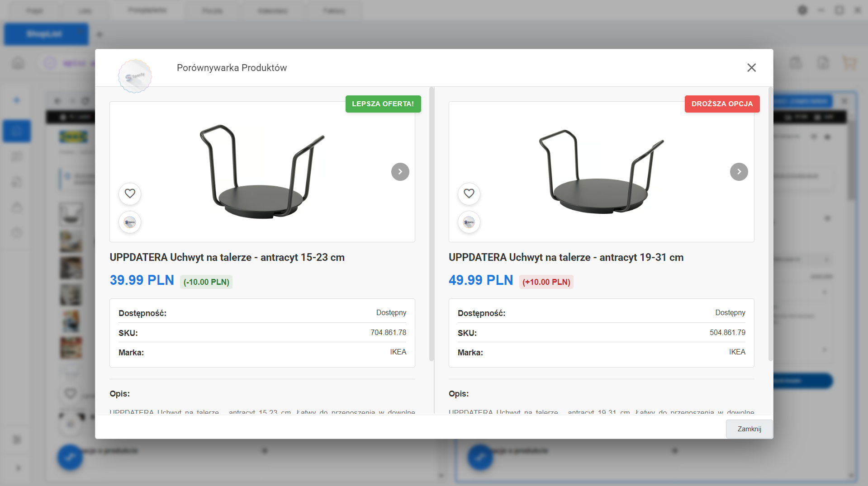Click the 15-23 cm plate holder image
Screen dimensions: 868x486
click(x=262, y=172)
